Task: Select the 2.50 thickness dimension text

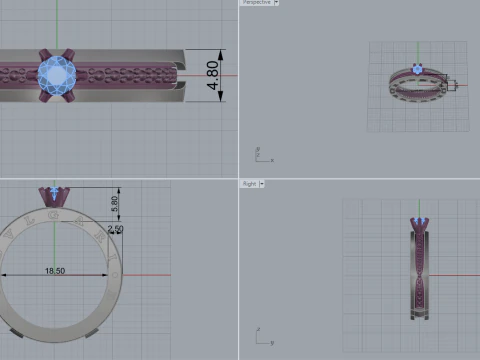Action: coord(115,229)
